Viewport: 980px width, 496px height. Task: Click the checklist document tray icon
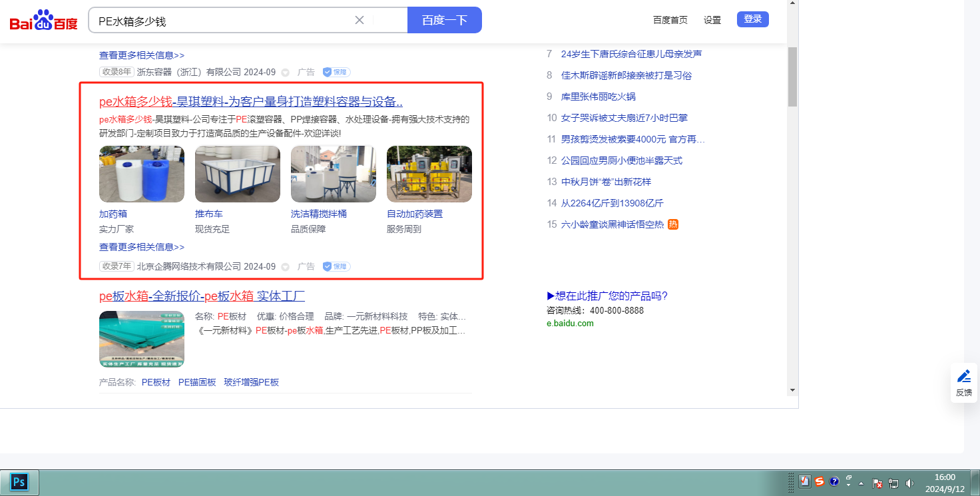[x=804, y=482]
